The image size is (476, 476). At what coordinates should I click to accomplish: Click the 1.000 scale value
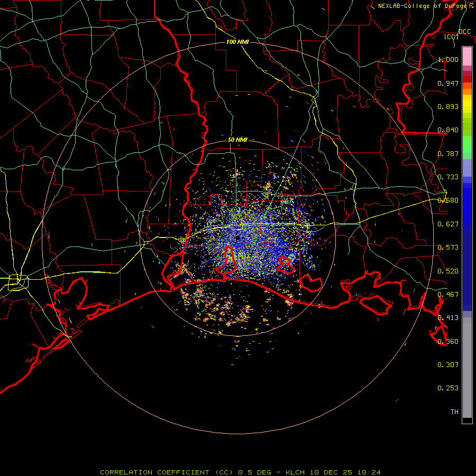tap(448, 59)
